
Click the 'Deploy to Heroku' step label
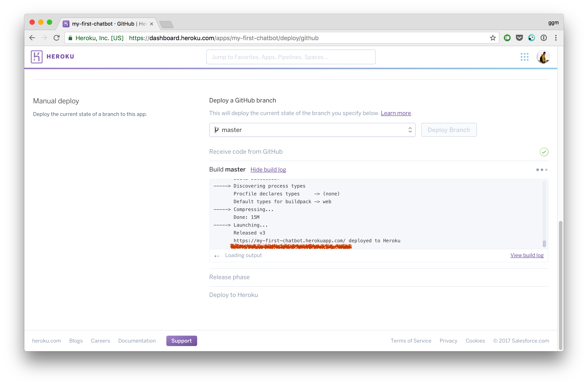(233, 295)
